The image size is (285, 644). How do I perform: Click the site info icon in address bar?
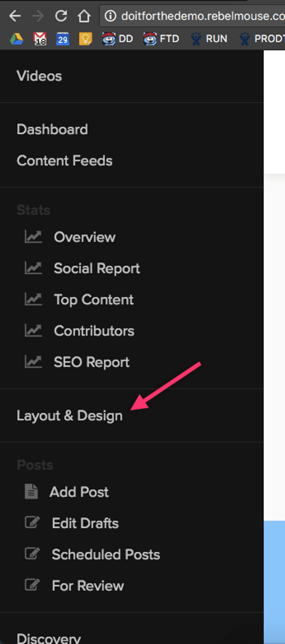tap(111, 16)
